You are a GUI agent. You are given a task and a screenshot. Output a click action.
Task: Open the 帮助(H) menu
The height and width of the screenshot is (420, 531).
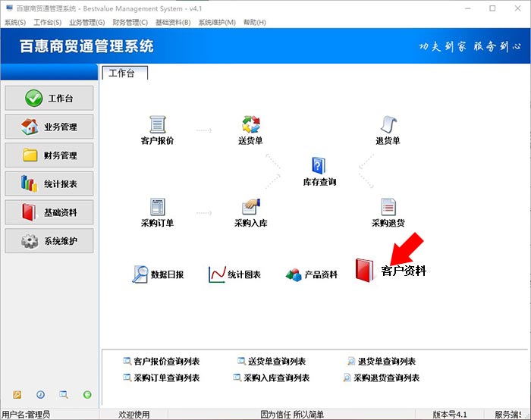coord(255,22)
